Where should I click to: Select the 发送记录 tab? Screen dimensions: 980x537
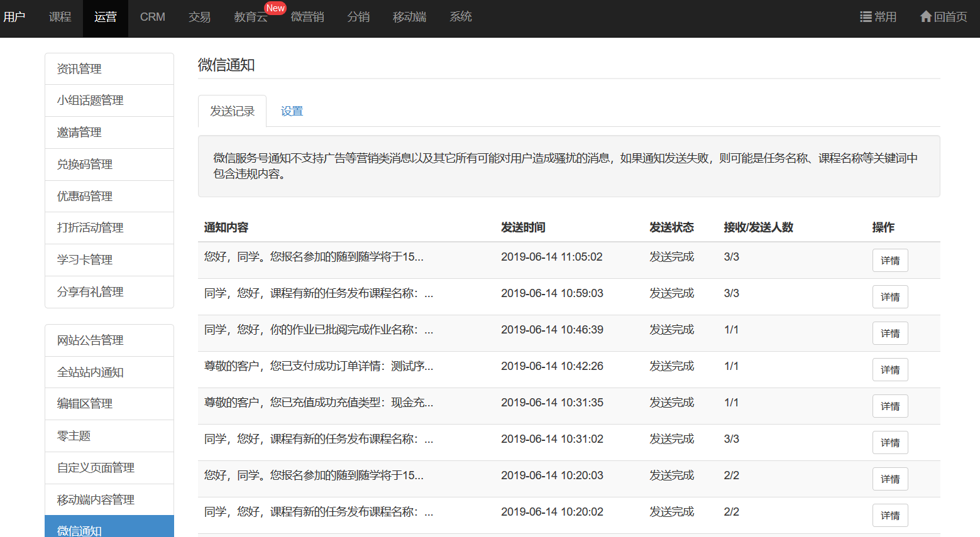(x=232, y=111)
